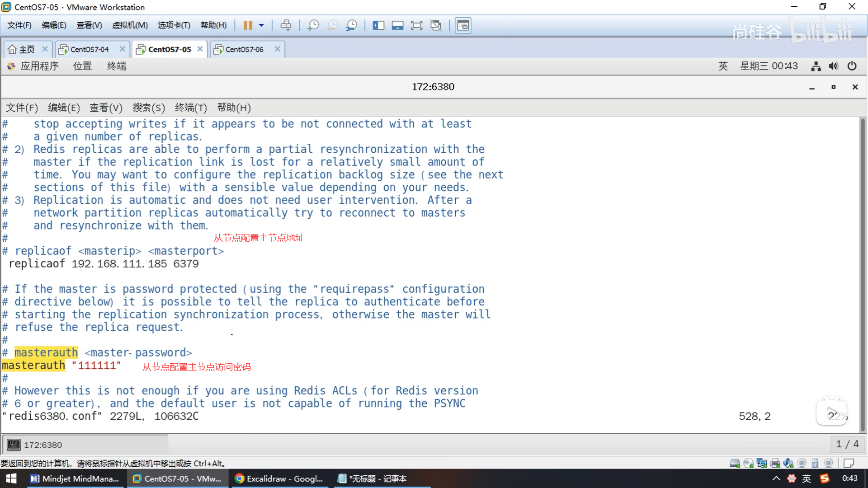The image size is (868, 488).
Task: Toggle the thumbnail bar view
Action: [397, 25]
